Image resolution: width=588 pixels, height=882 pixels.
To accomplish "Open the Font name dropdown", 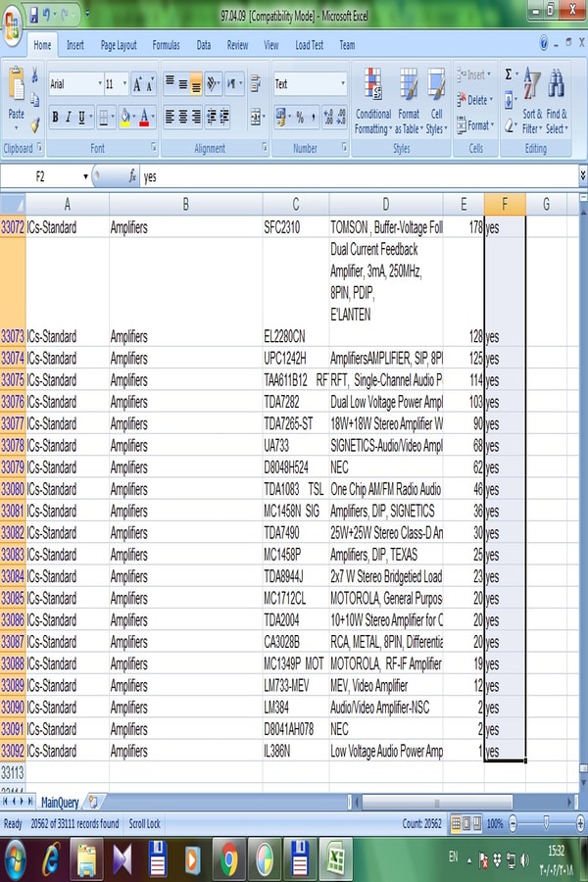I will coord(100,84).
